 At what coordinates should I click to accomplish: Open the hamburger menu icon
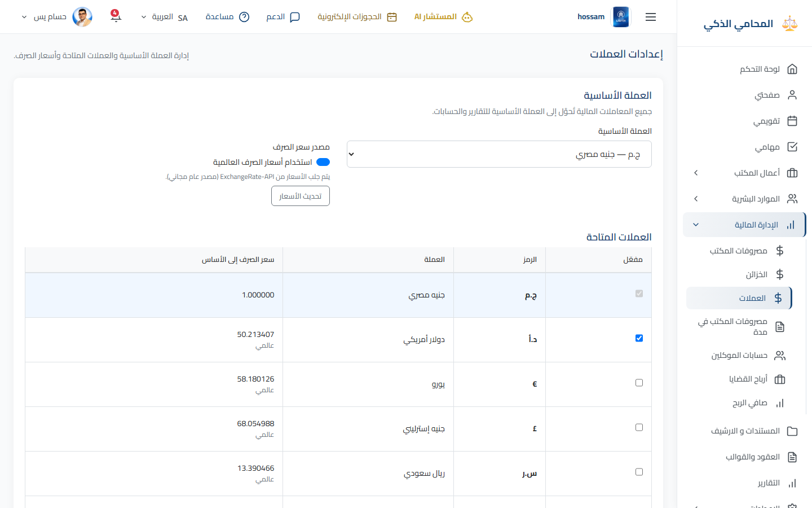pyautogui.click(x=651, y=17)
